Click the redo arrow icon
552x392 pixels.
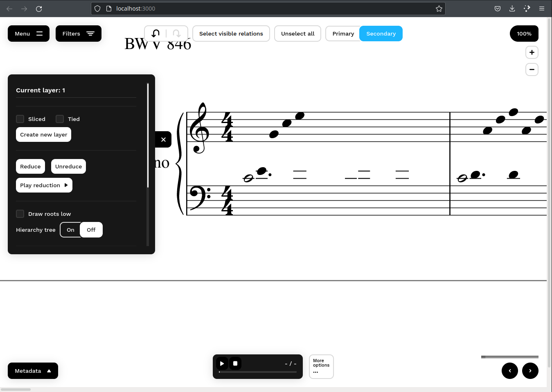pyautogui.click(x=176, y=34)
